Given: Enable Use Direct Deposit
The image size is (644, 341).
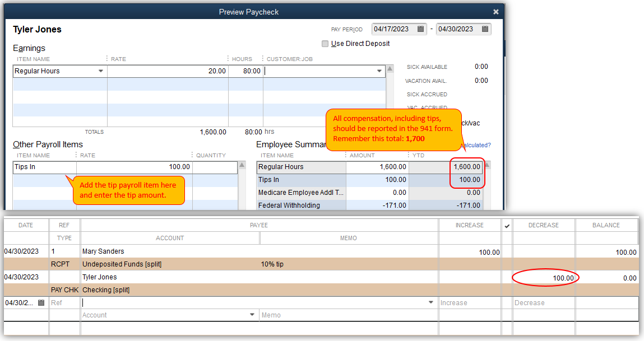Looking at the screenshot, I should (325, 43).
